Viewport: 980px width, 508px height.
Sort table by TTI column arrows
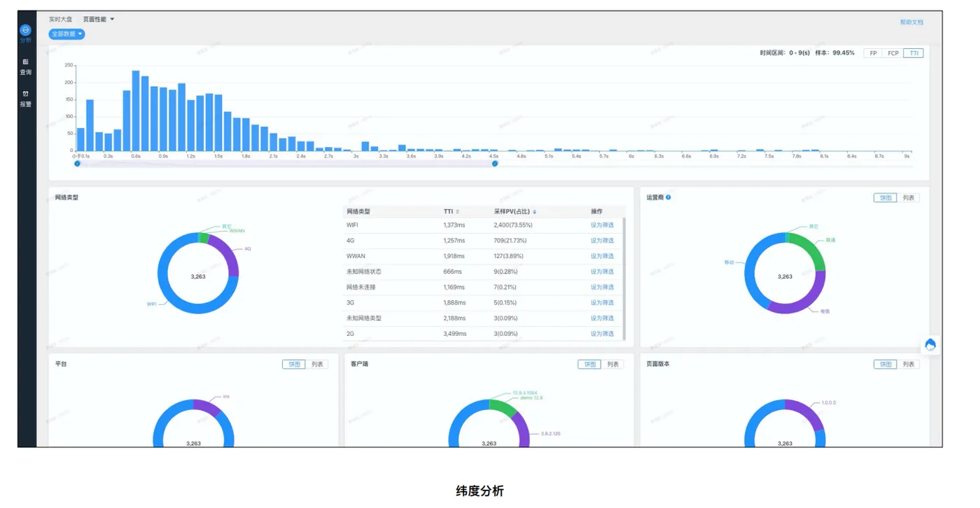coord(458,211)
